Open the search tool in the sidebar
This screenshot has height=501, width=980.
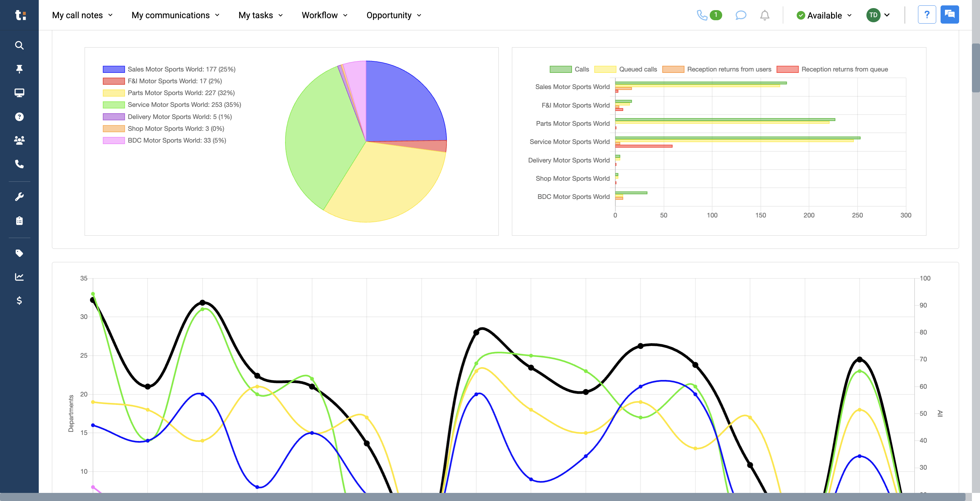[x=19, y=45]
